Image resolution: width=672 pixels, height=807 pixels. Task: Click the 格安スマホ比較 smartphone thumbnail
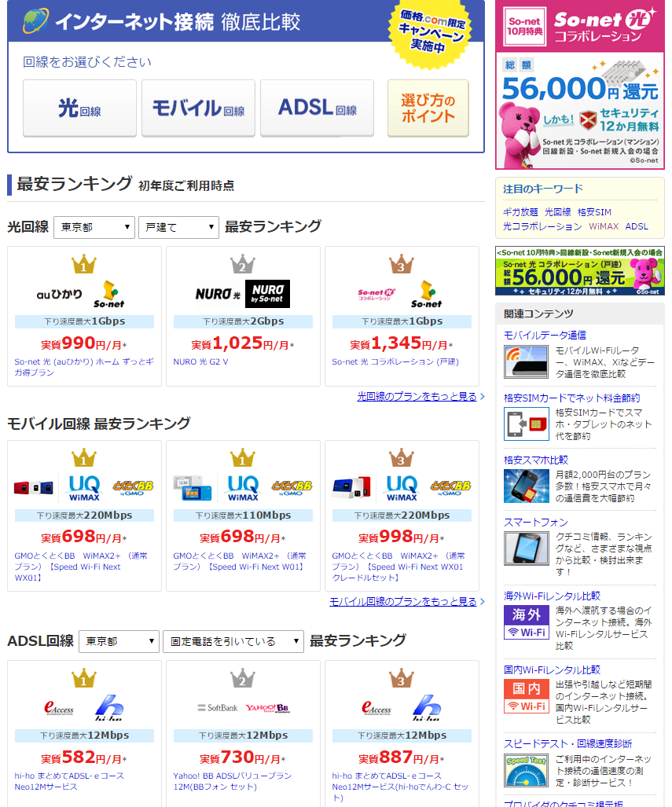pos(527,486)
